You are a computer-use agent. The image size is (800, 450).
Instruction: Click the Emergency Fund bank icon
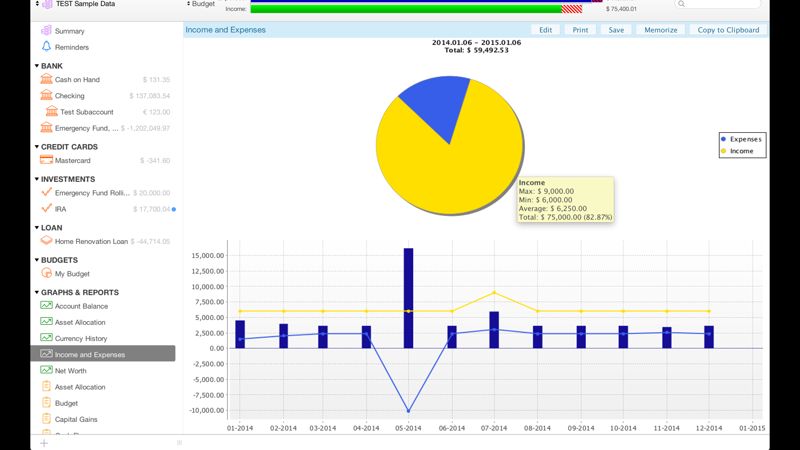[x=46, y=128]
